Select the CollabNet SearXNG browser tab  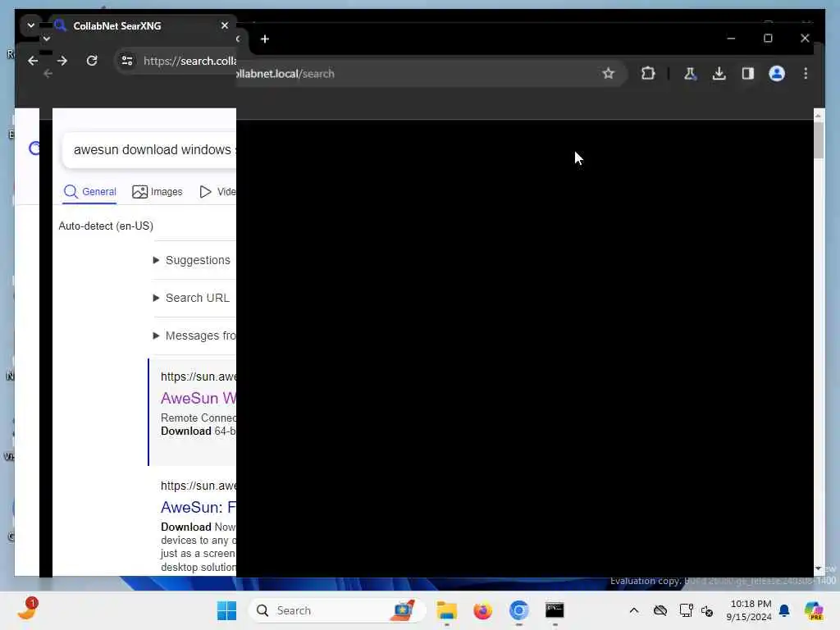pos(143,25)
